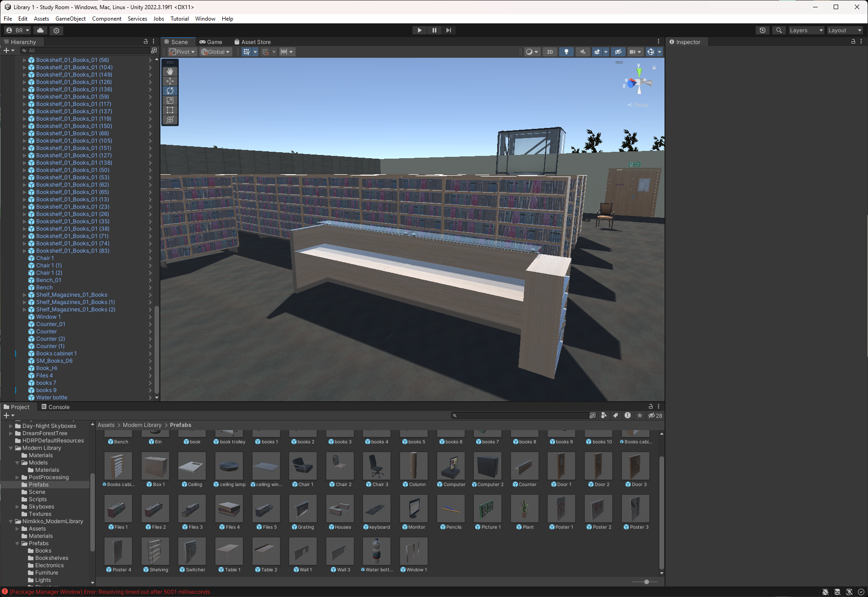Open the Project panel create (+) menu
The width and height of the screenshot is (868, 597).
tap(9, 415)
